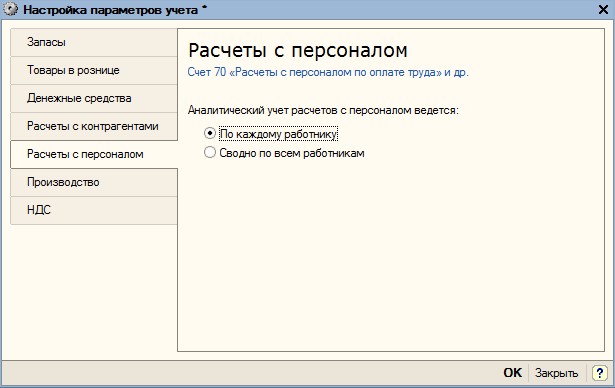Go to the Денежные средства tab

[x=94, y=98]
